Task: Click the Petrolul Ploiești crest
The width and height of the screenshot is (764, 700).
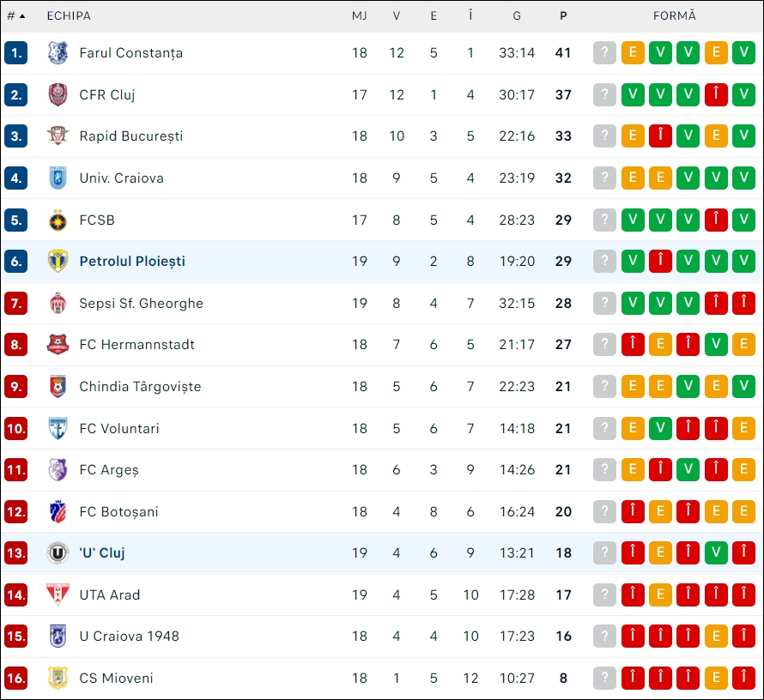Action: point(58,261)
